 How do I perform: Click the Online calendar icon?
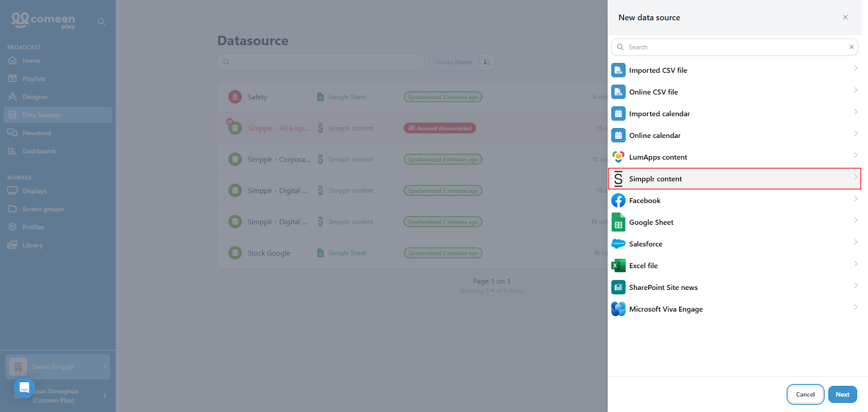coord(618,135)
